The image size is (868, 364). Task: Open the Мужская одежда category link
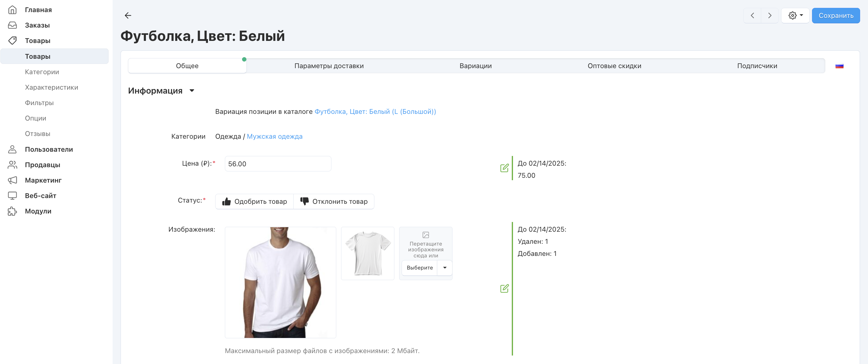click(274, 137)
